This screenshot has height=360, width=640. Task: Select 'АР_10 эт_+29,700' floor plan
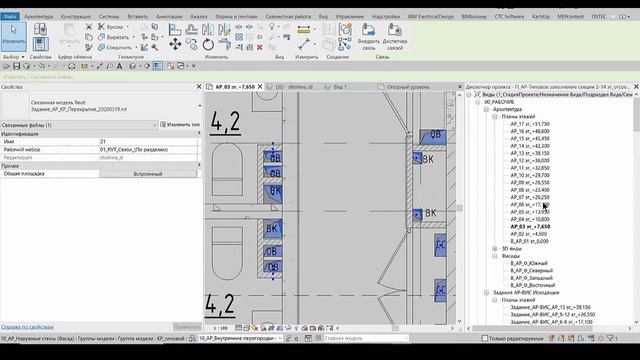pos(530,176)
